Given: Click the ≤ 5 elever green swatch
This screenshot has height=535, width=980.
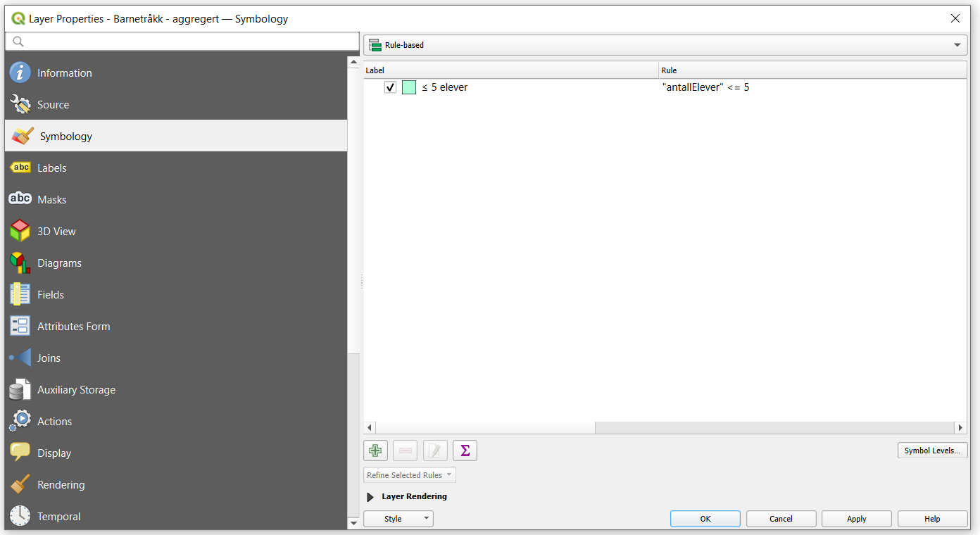Looking at the screenshot, I should [x=409, y=87].
